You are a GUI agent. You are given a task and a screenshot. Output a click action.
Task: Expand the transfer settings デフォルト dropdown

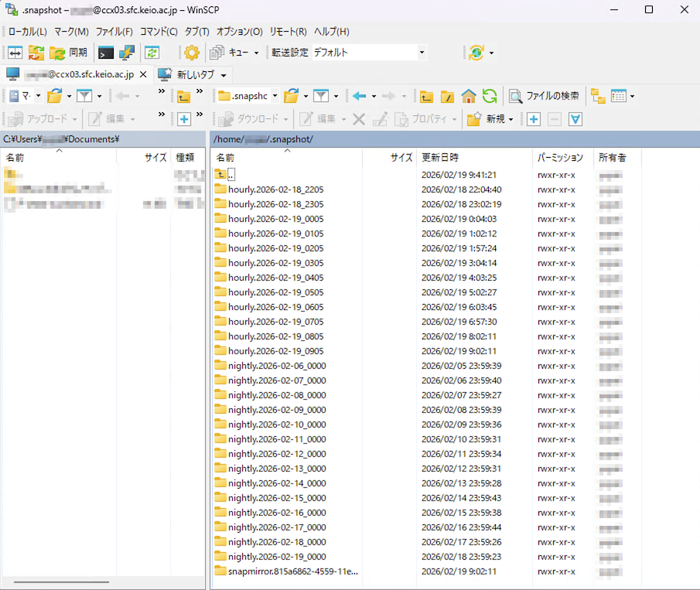[422, 53]
